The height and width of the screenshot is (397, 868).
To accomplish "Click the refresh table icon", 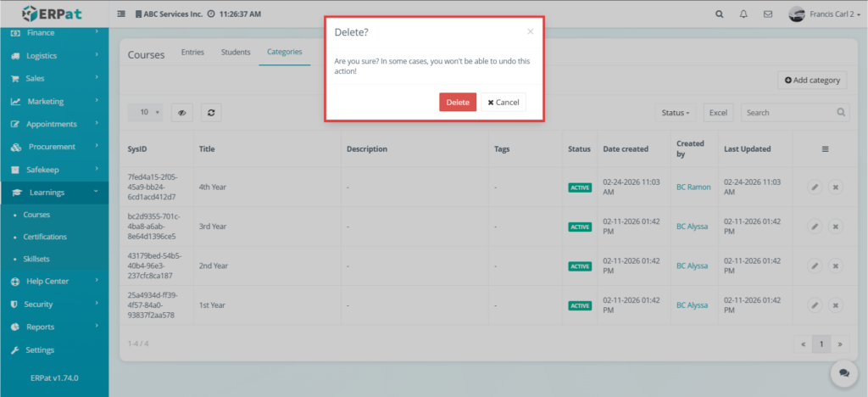I will [211, 112].
